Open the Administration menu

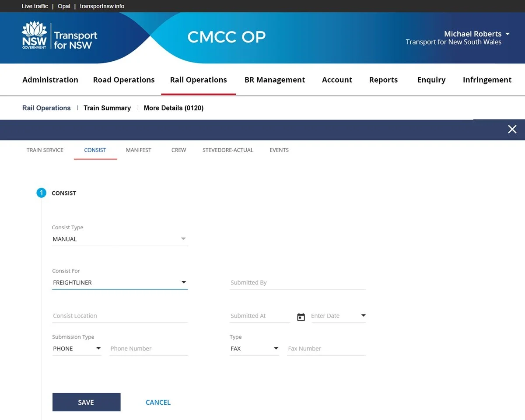(50, 80)
